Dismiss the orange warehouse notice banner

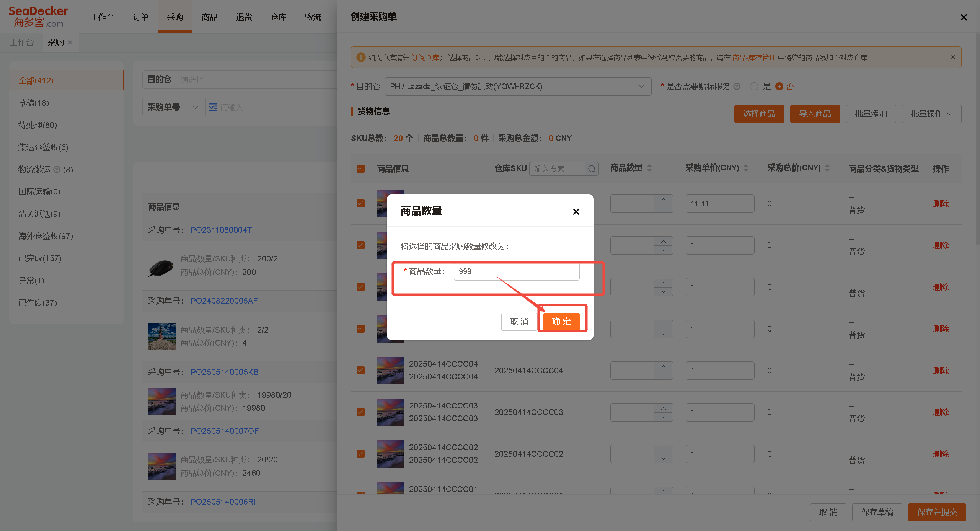coord(953,57)
